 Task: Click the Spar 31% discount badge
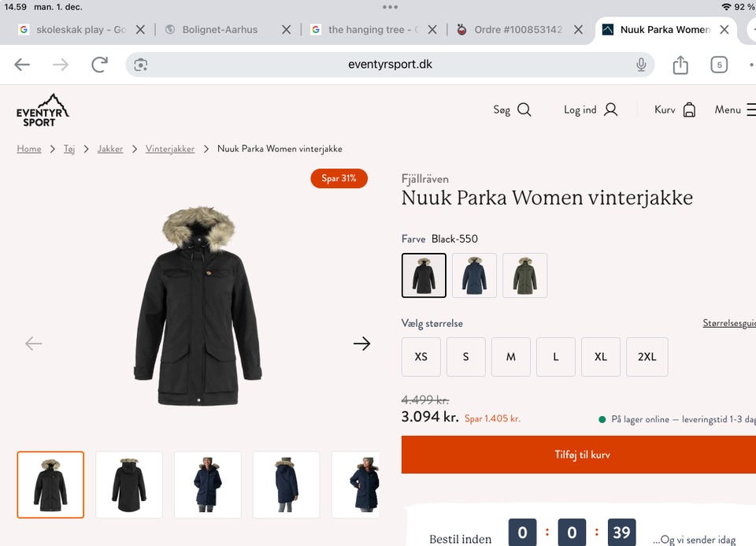coord(339,179)
